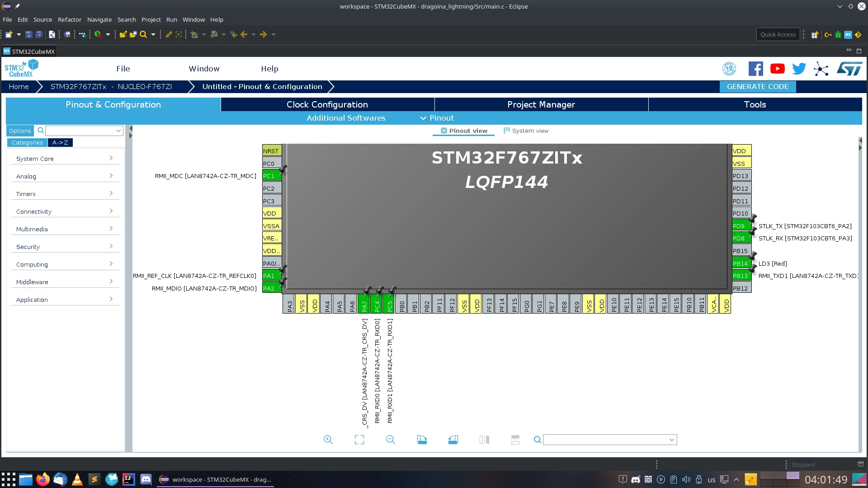Click the New file toolbar icon

(x=9, y=34)
